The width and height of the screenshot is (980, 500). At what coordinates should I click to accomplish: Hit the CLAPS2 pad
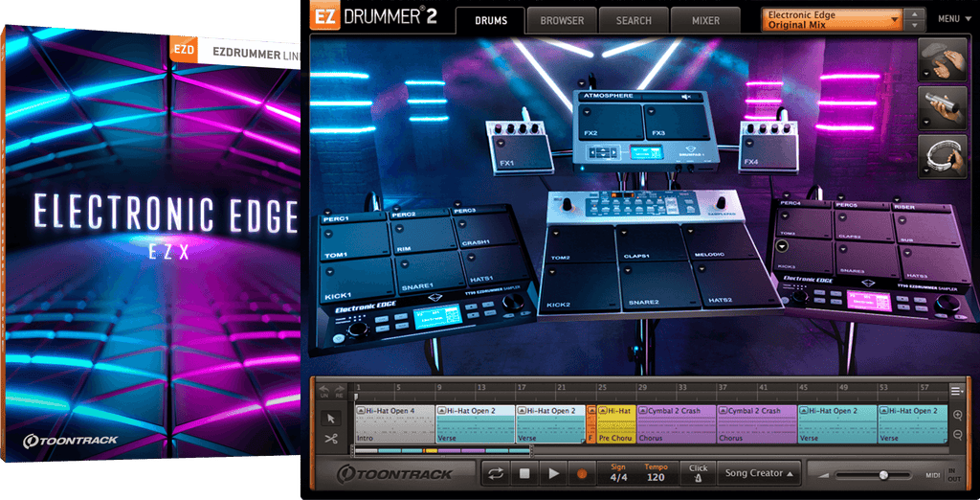[x=862, y=227]
